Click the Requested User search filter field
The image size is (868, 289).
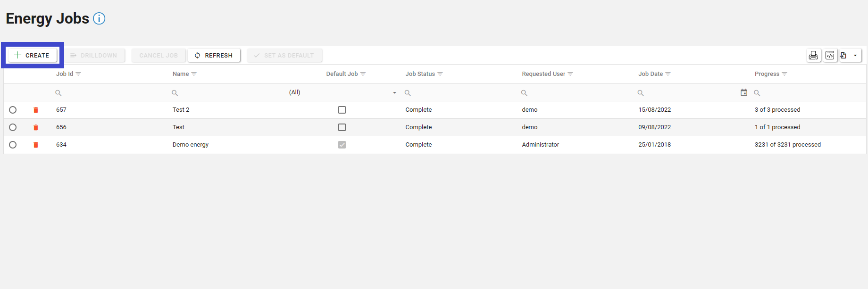[x=576, y=93]
